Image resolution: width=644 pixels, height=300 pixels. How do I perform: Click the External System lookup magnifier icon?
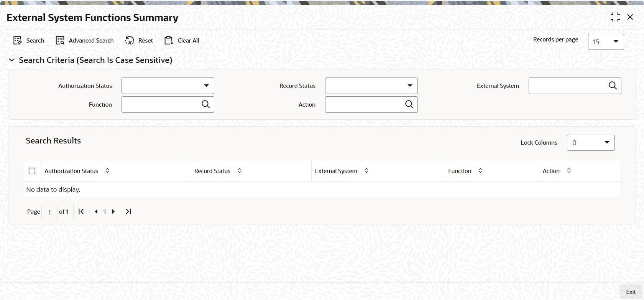(x=613, y=86)
